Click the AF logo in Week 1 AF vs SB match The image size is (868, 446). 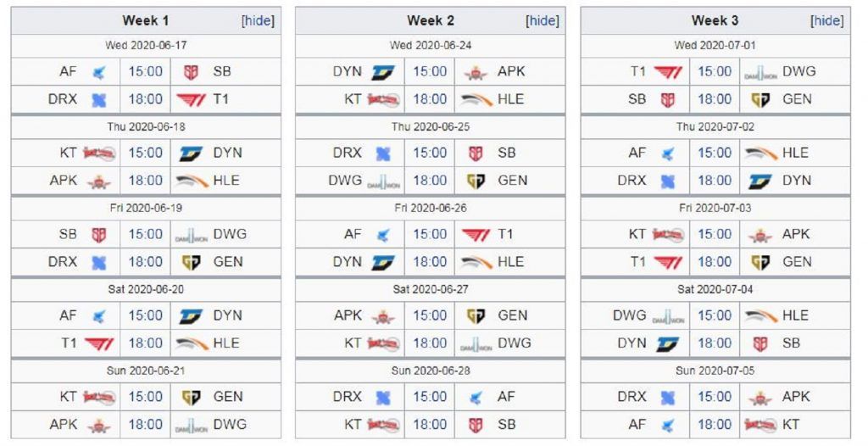click(x=98, y=72)
